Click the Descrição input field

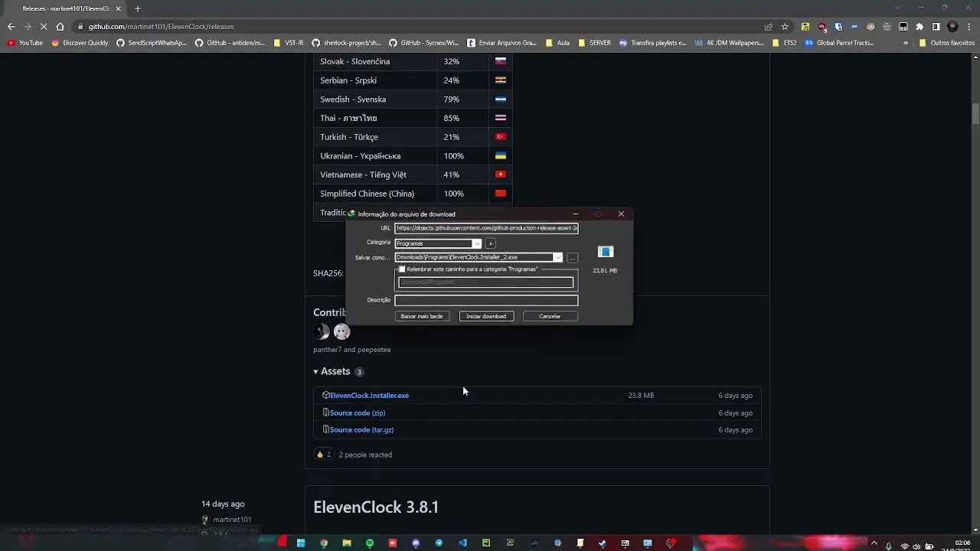pyautogui.click(x=486, y=300)
